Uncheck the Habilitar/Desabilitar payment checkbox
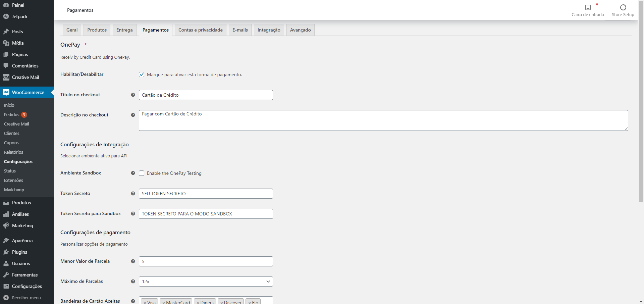Screen dimensions: 644x304 (142, 74)
